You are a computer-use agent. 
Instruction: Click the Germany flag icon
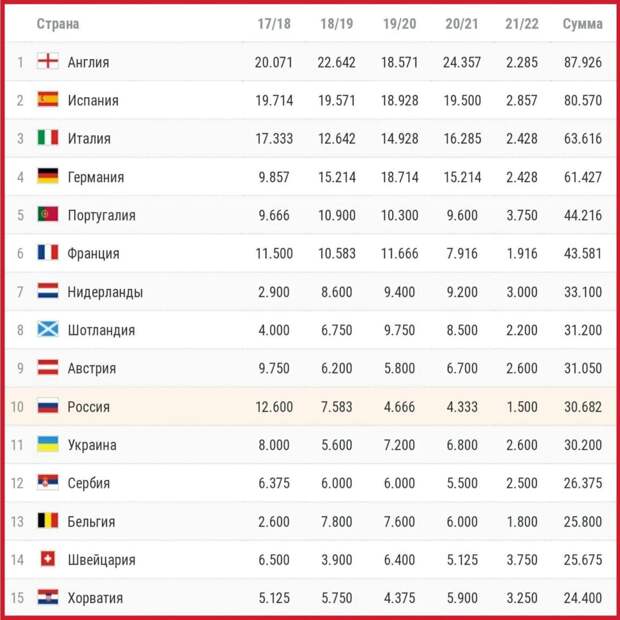click(48, 176)
